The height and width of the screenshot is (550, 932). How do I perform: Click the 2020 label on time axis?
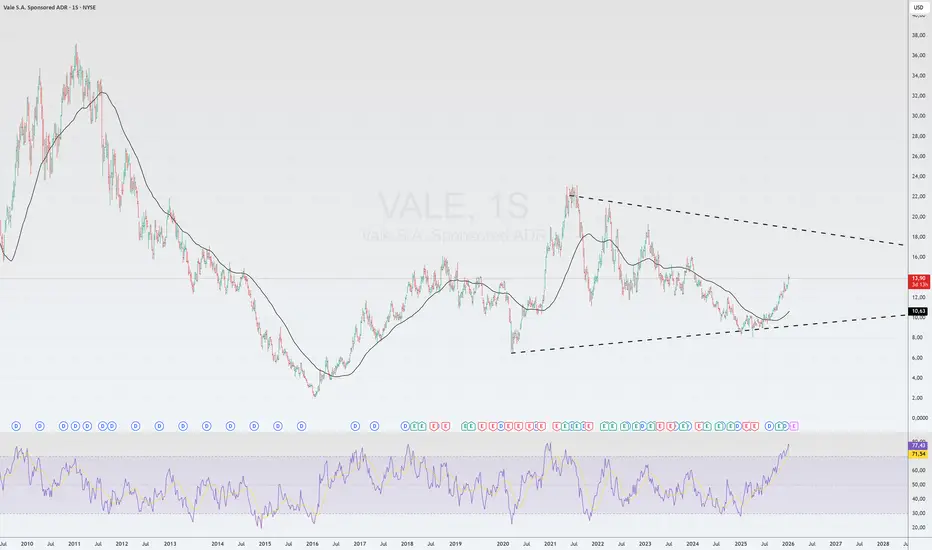click(503, 543)
